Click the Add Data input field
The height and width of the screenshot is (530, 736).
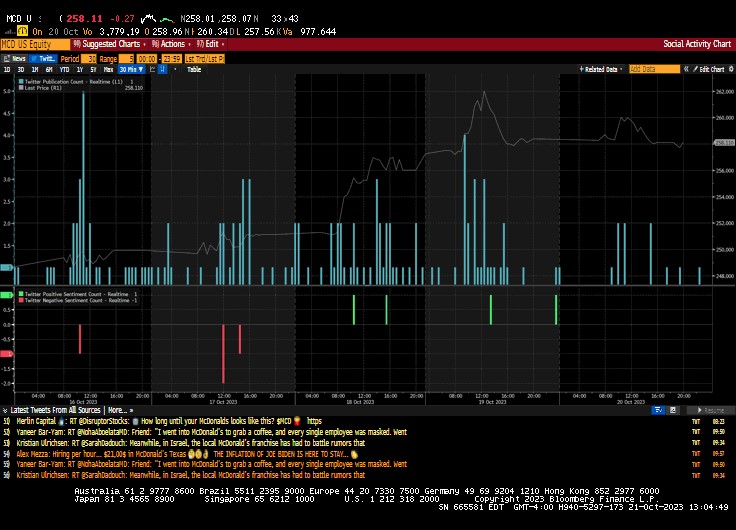click(654, 69)
